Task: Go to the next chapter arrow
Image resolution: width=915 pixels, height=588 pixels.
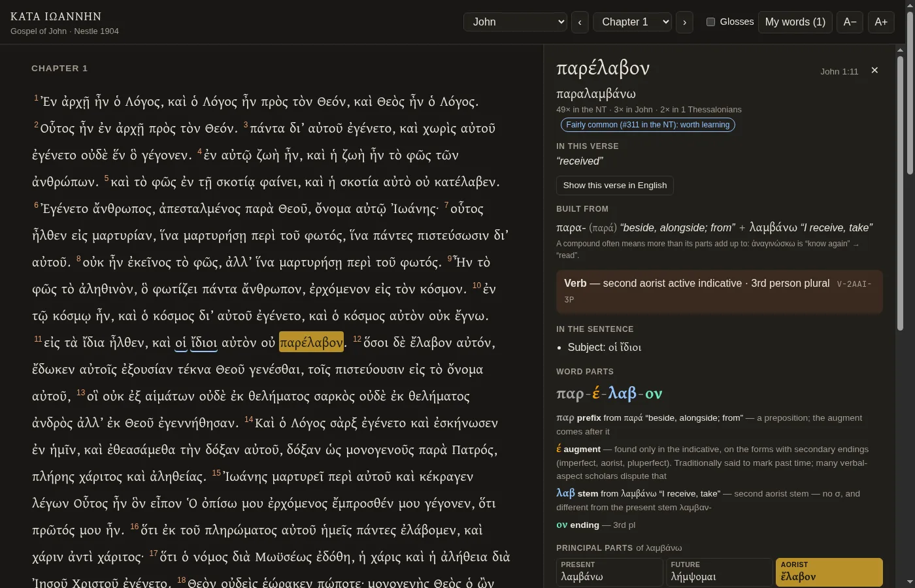Action: (684, 22)
